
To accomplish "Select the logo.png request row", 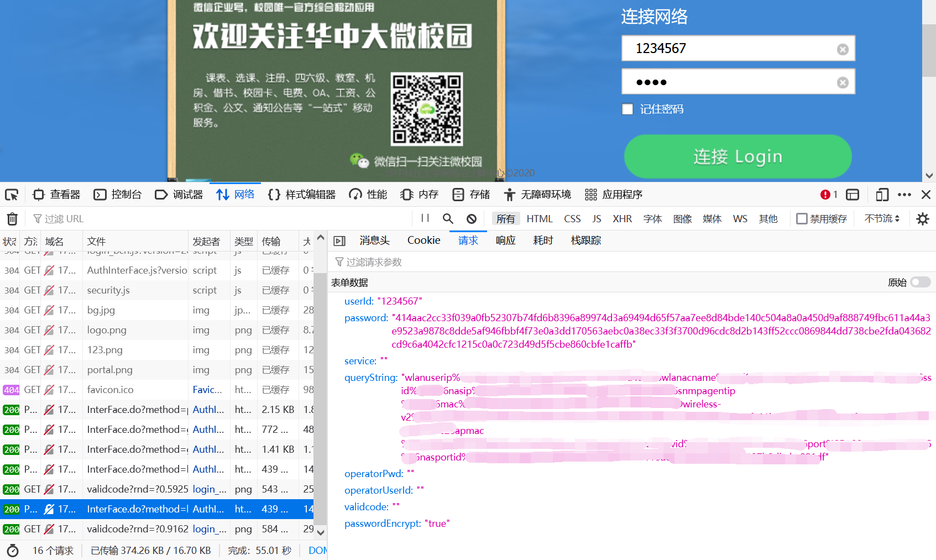I will (x=157, y=330).
